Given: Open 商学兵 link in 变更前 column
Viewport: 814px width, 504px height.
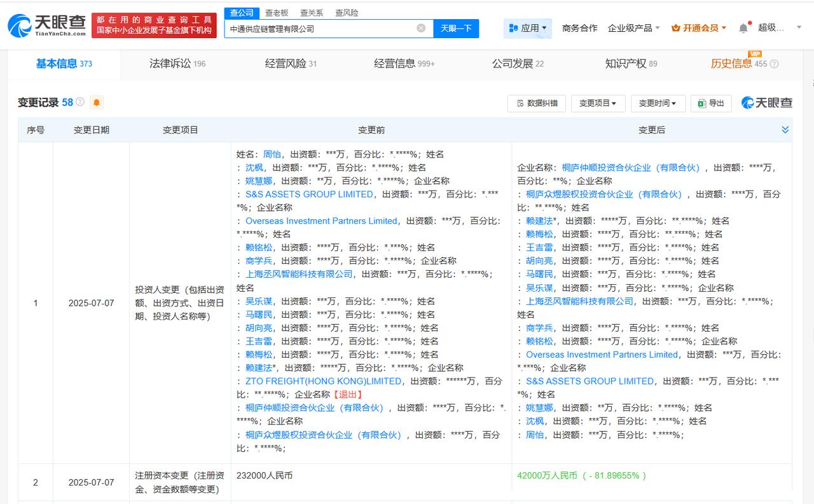Looking at the screenshot, I should tap(259, 261).
